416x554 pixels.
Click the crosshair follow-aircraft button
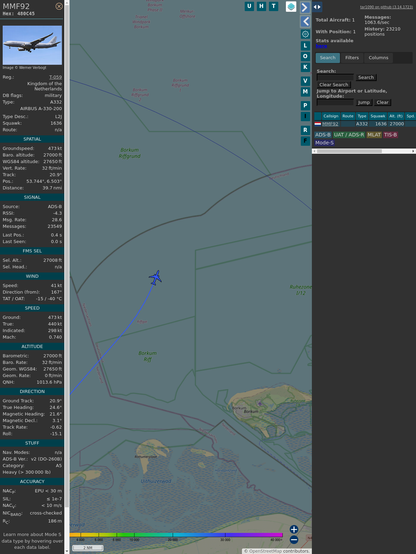pos(305,34)
